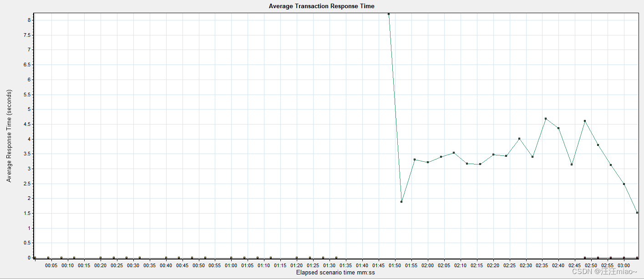This screenshot has width=644, height=279.
Task: Select the Y-axis label 4.5
Action: pos(27,124)
